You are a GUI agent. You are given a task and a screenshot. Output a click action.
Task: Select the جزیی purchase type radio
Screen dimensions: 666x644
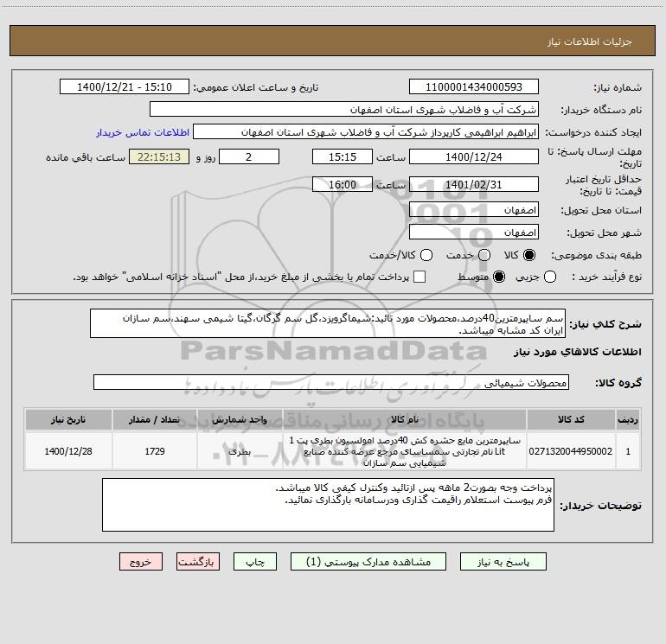click(x=550, y=277)
